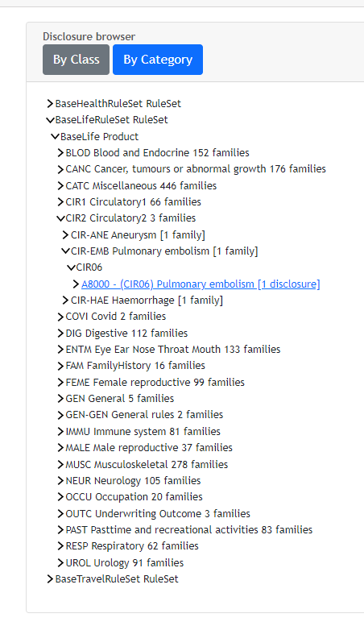The height and width of the screenshot is (626, 364).
Task: Expand the A8000 disclosure chevron
Action: point(76,284)
